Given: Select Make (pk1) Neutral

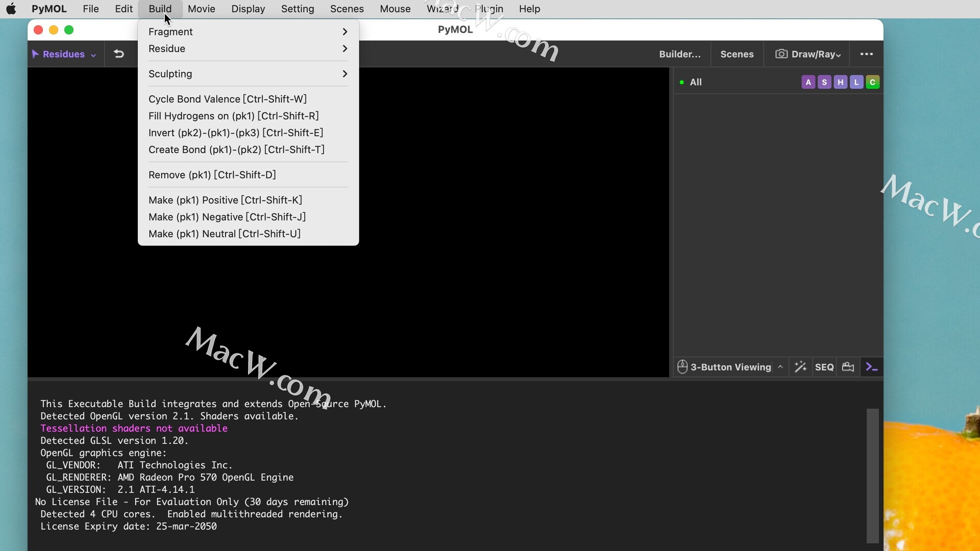Looking at the screenshot, I should [x=248, y=234].
